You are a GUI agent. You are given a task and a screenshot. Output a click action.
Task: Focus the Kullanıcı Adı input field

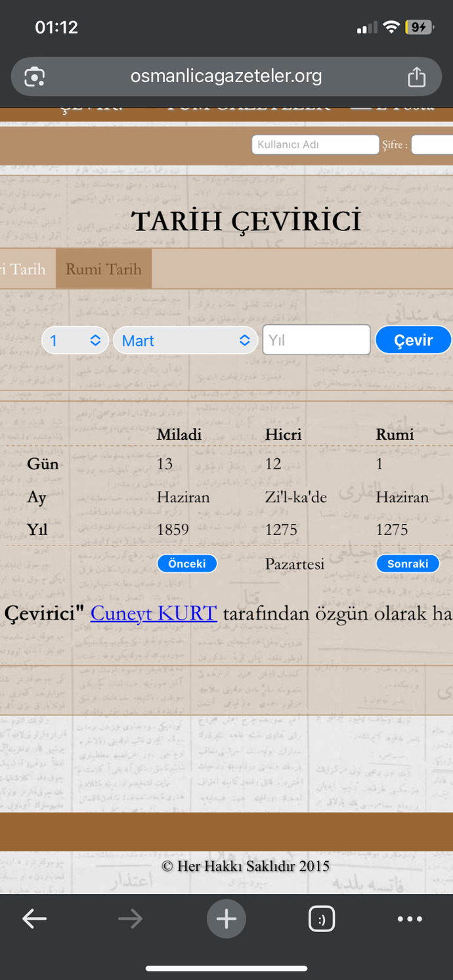pyautogui.click(x=315, y=144)
